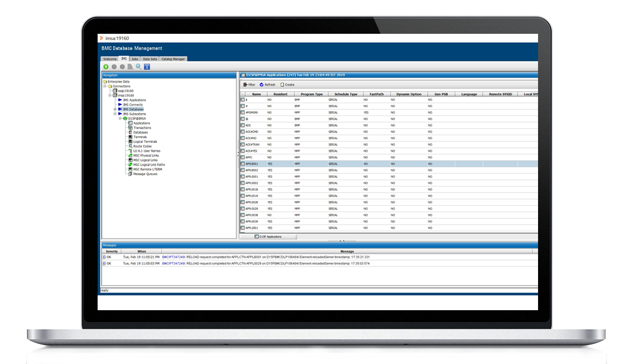Follow the BMCIPT347248I link for APPLB001
The width and height of the screenshot is (633, 364).
[x=174, y=257]
